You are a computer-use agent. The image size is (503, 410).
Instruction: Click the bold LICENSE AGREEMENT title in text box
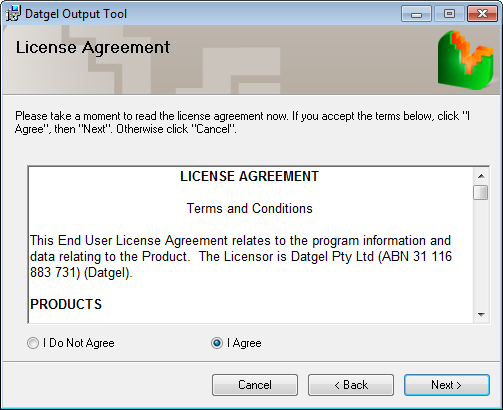coord(250,176)
